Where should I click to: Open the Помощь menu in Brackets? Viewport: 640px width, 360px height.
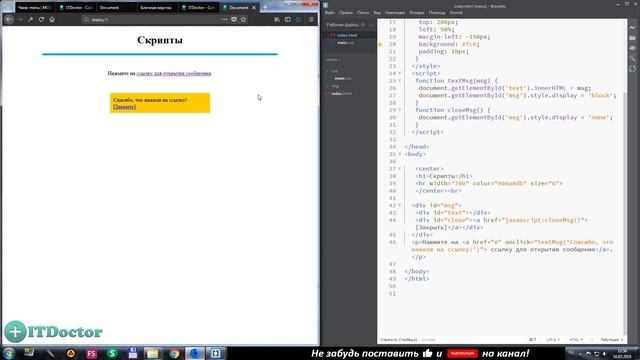point(437,13)
